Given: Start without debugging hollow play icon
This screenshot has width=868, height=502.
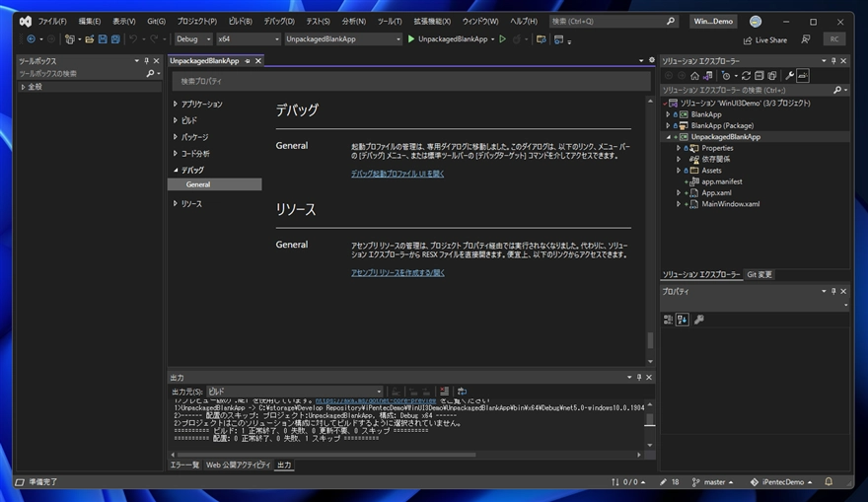Looking at the screenshot, I should click(x=503, y=38).
